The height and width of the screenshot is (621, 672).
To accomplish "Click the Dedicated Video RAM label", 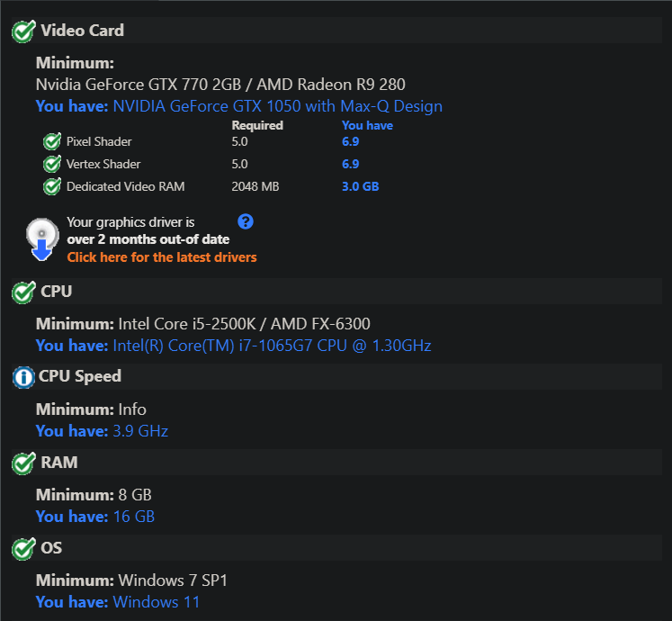I will [x=126, y=186].
